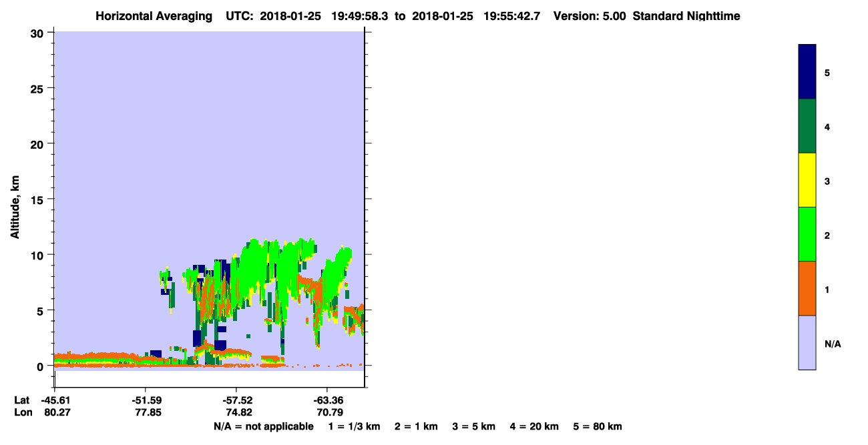Click the altitude tick label 15
The image size is (868, 445).
(x=39, y=199)
